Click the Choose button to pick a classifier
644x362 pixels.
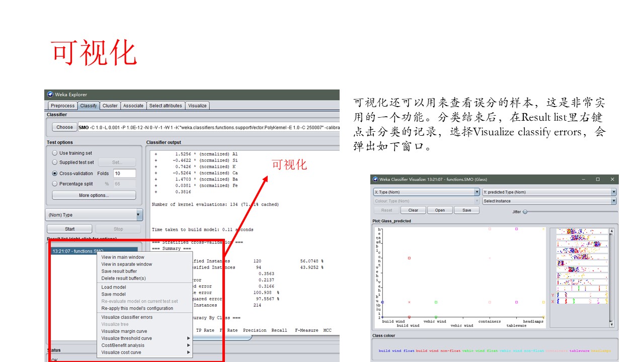click(64, 127)
